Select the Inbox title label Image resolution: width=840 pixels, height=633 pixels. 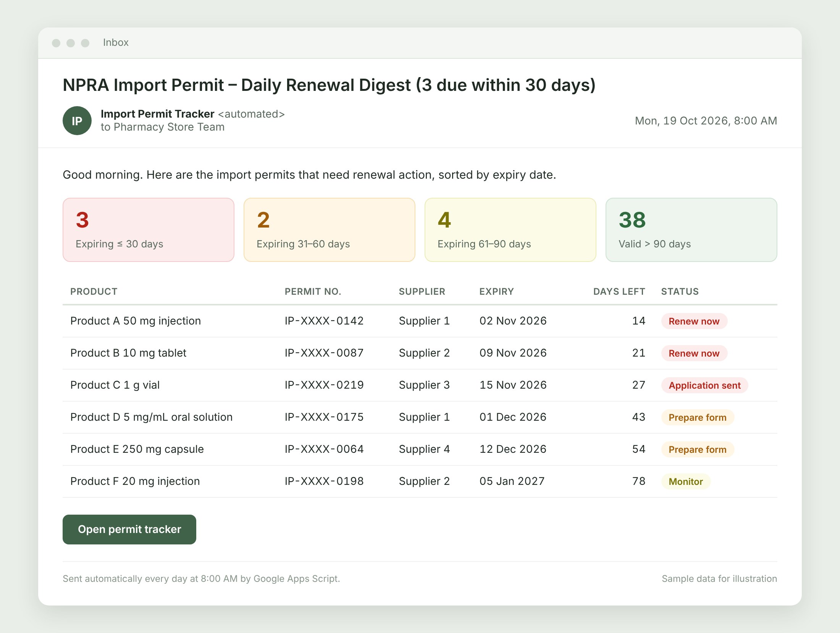116,42
